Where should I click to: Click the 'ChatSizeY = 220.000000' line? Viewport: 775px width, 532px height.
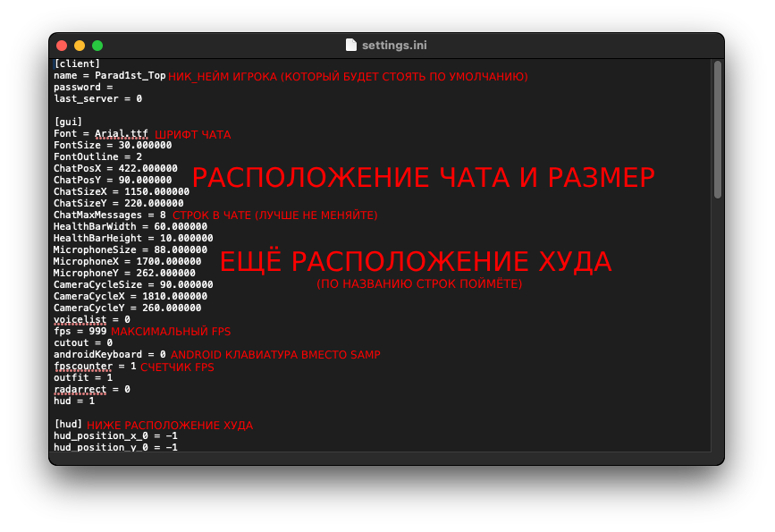(119, 203)
